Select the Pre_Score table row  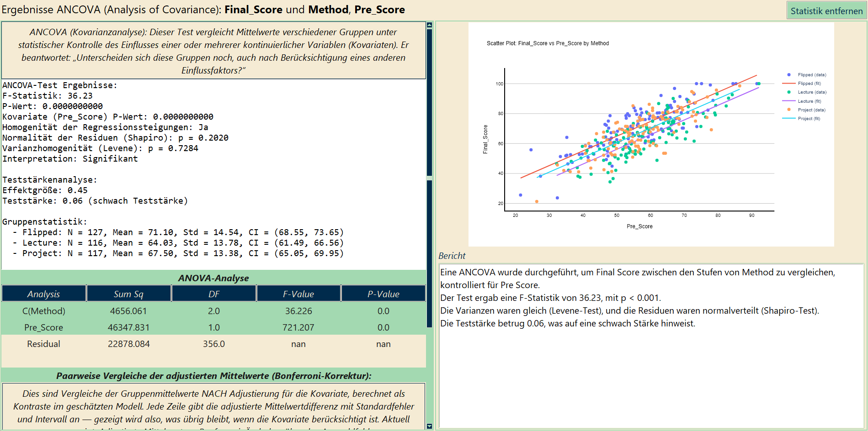point(213,327)
